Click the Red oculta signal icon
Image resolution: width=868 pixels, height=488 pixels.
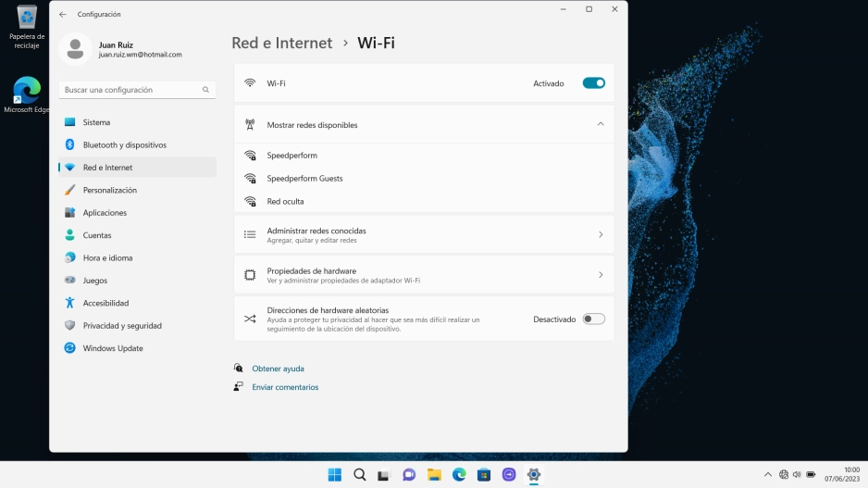pyautogui.click(x=250, y=202)
